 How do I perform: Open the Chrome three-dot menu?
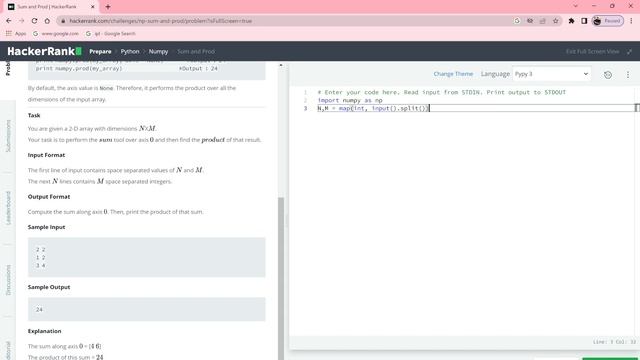coord(631,21)
